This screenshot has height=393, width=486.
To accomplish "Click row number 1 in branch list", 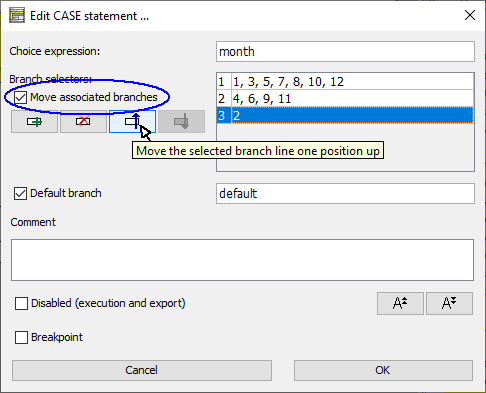I will (x=224, y=82).
